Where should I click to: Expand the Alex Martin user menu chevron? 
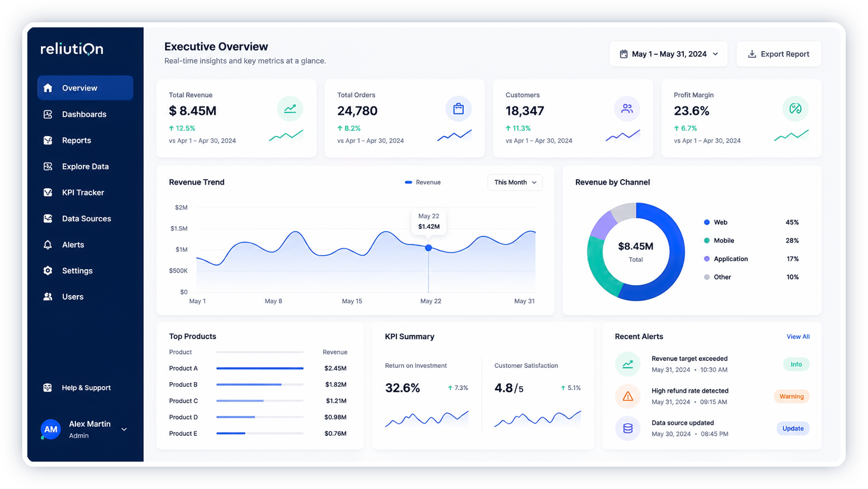click(124, 429)
